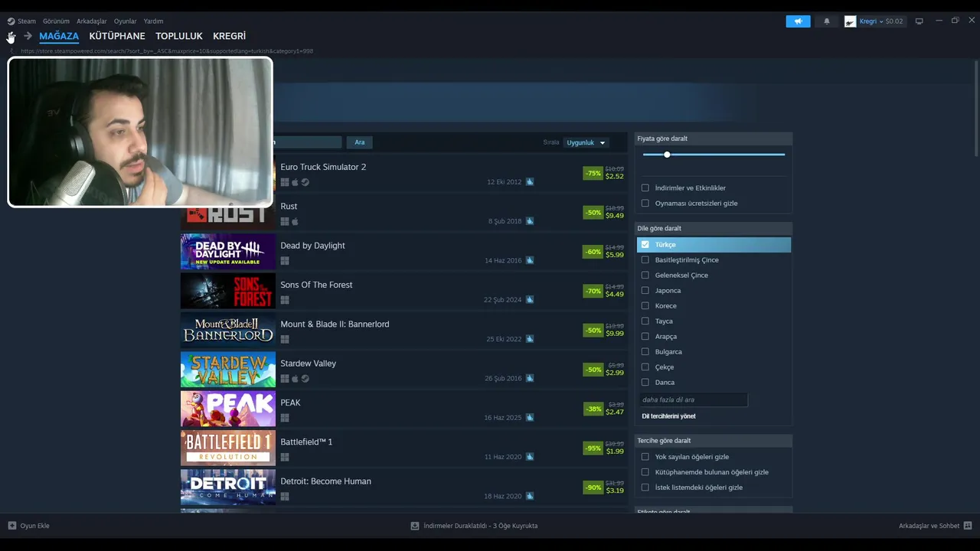Collapse the Dile göre daralt section

coord(714,228)
